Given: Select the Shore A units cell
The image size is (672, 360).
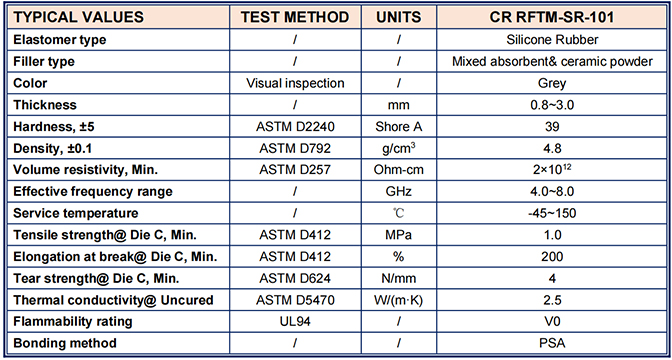Looking at the screenshot, I should pos(399,127).
